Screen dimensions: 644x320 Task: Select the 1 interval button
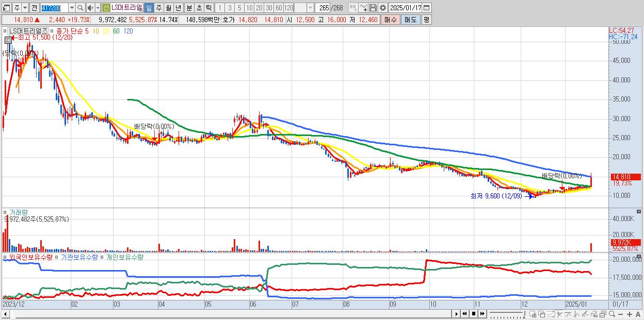pyautogui.click(x=220, y=8)
